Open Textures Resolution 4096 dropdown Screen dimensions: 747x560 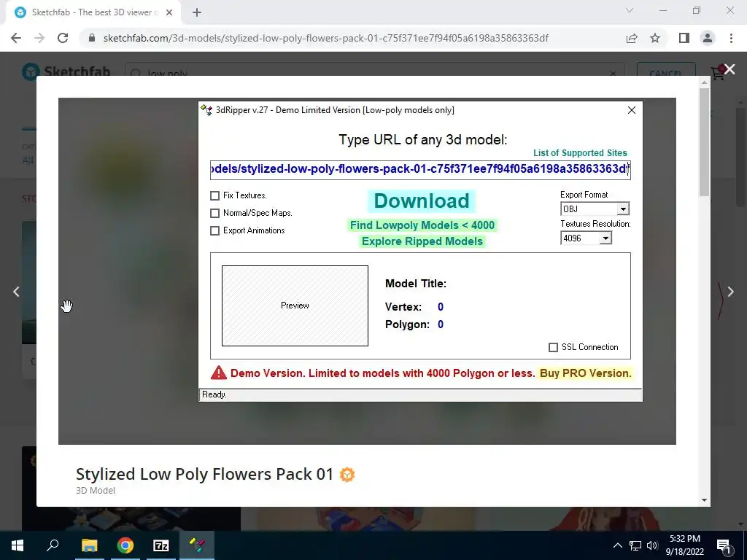(x=605, y=238)
